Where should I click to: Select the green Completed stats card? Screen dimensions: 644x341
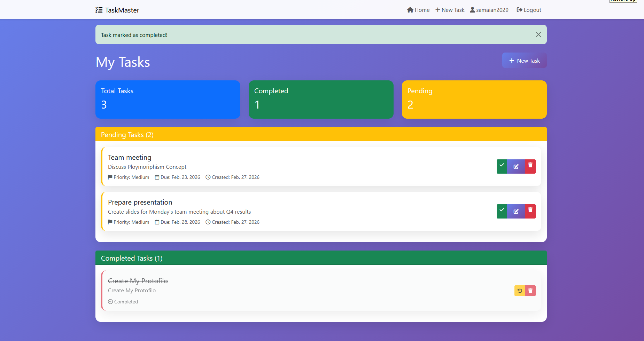coord(320,100)
